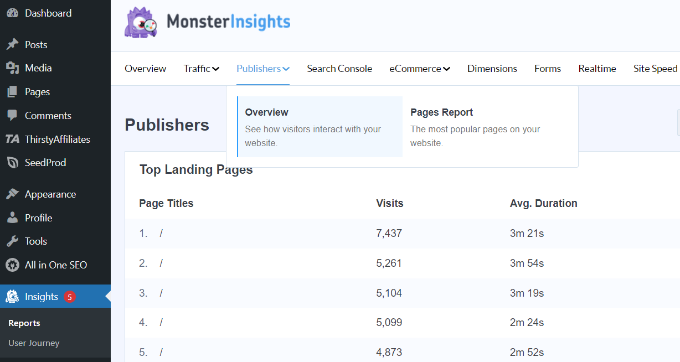This screenshot has width=680, height=362.
Task: Open the Realtime tab
Action: point(597,68)
